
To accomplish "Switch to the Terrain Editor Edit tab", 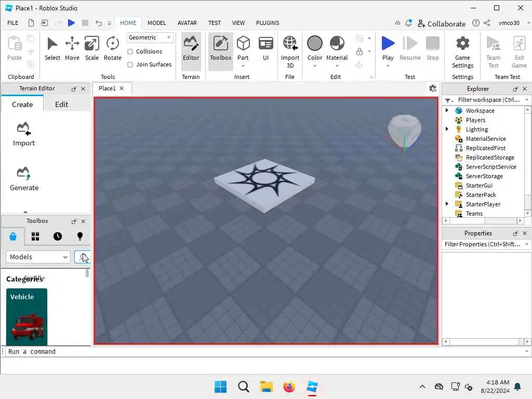I will click(61, 104).
